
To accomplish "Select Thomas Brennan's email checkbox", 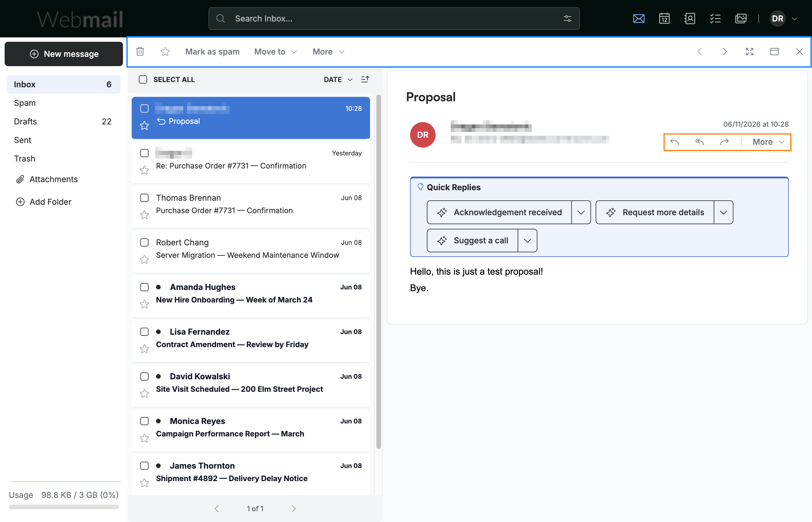I will 144,197.
